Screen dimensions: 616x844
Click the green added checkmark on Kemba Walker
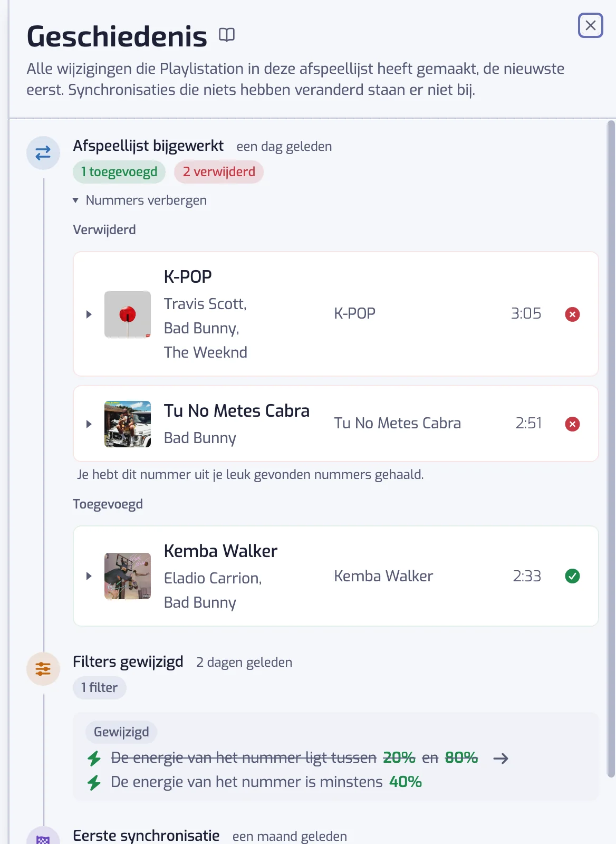[x=572, y=576]
